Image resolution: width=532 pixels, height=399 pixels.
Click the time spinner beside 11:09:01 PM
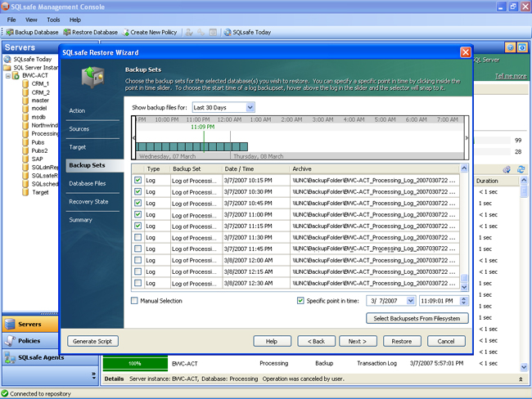tap(464, 301)
